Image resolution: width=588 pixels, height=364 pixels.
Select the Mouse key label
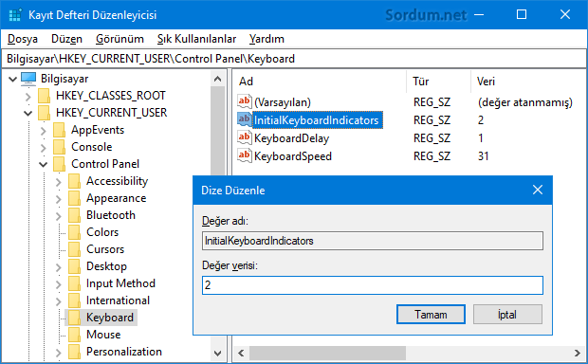(x=103, y=335)
